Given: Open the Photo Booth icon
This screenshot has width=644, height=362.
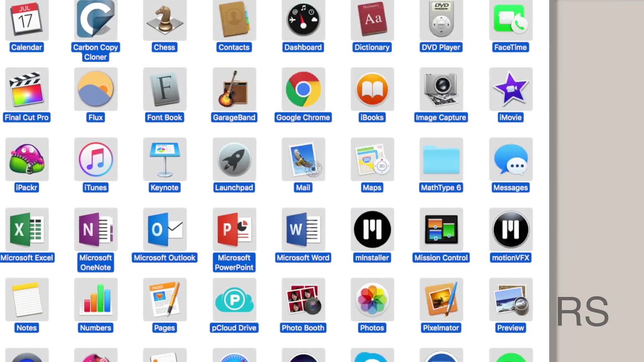Looking at the screenshot, I should pos(303,299).
